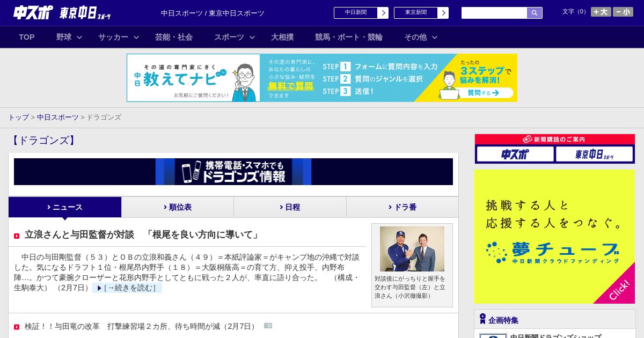Click red bullet icon beside 立浪 headline
The height and width of the screenshot is (338, 644).
(x=17, y=236)
